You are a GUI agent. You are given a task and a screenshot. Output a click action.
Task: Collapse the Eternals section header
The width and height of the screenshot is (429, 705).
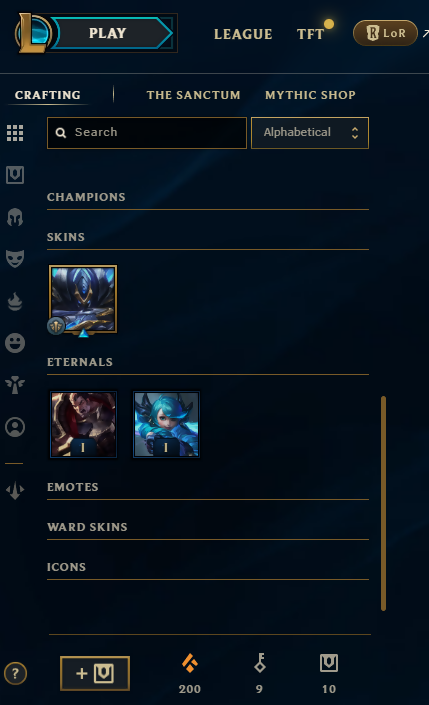pyautogui.click(x=208, y=362)
